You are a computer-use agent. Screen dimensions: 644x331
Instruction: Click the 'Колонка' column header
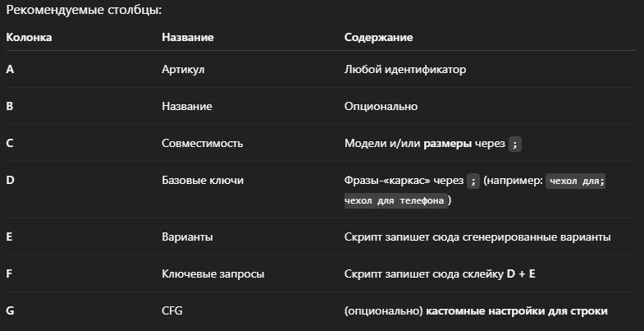coord(29,38)
